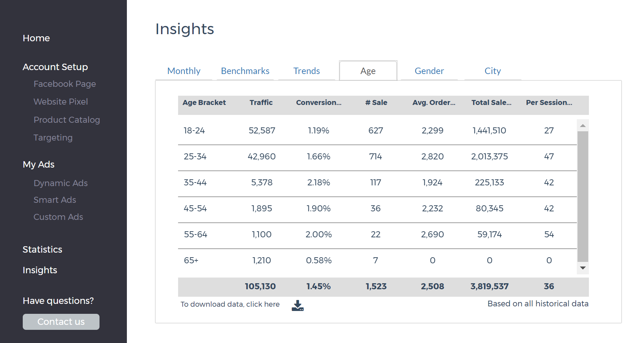Navigate to Website Pixel settings
Screen dimensions: 644x343
60,102
